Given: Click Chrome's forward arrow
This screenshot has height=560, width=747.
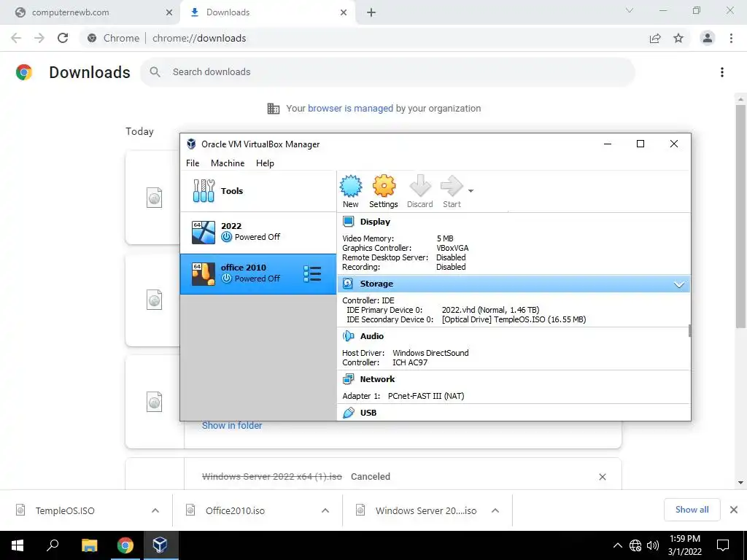Looking at the screenshot, I should pos(39,38).
